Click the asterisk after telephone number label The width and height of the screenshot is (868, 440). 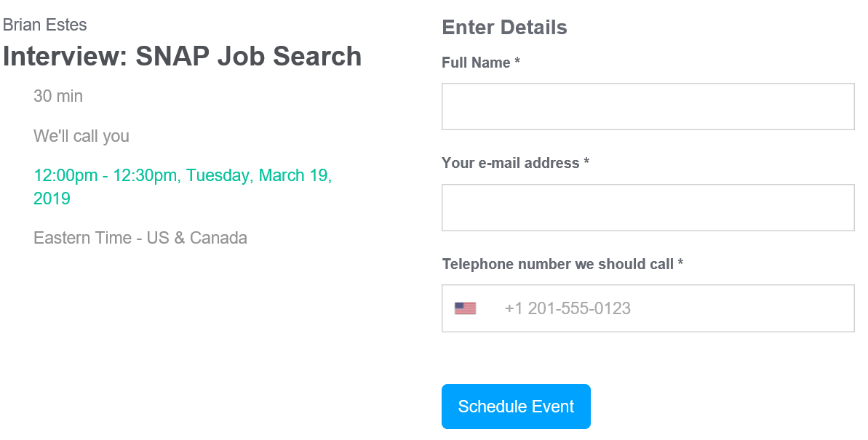[x=680, y=263]
